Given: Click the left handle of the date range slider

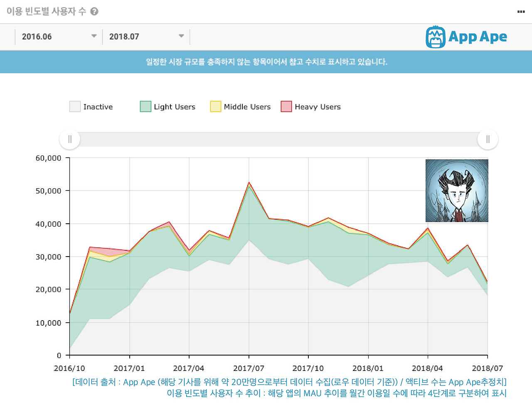Looking at the screenshot, I should [69, 139].
